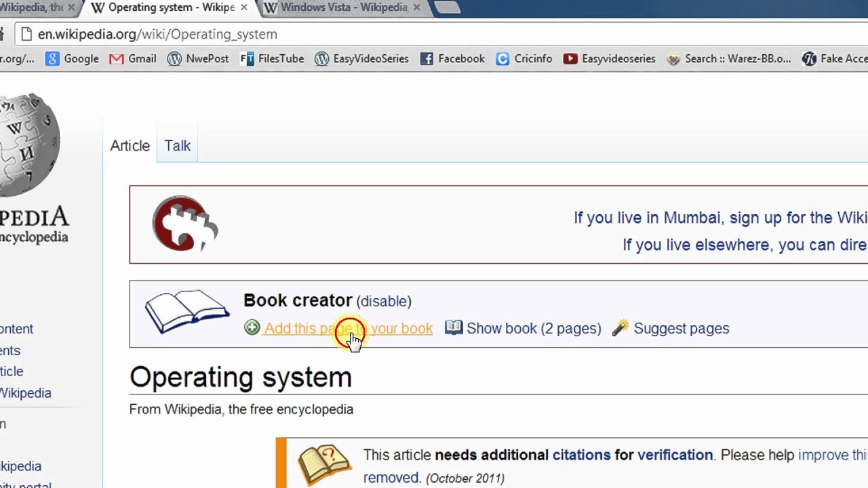This screenshot has height=488, width=868.
Task: Disable the Book creator
Action: pos(384,301)
